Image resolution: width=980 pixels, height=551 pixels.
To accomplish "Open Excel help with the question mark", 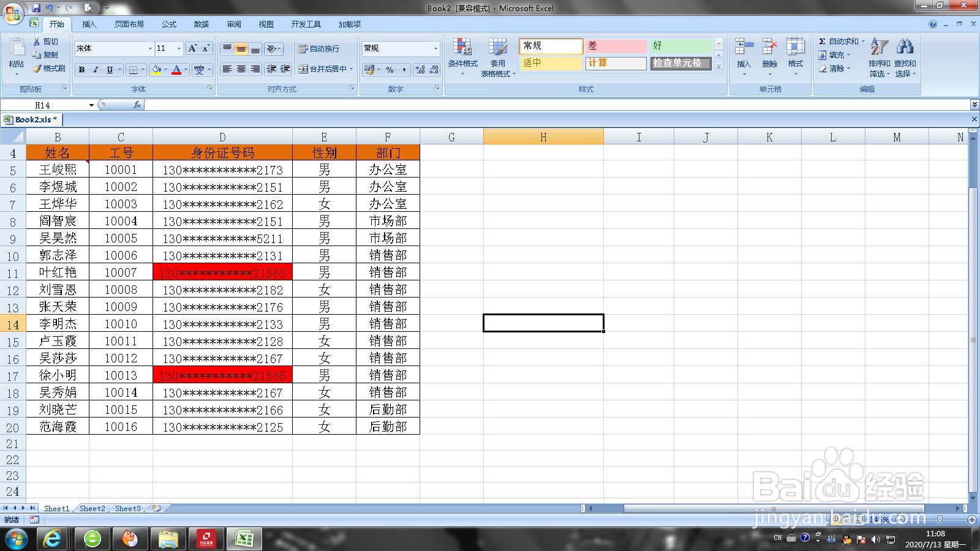I will [932, 24].
